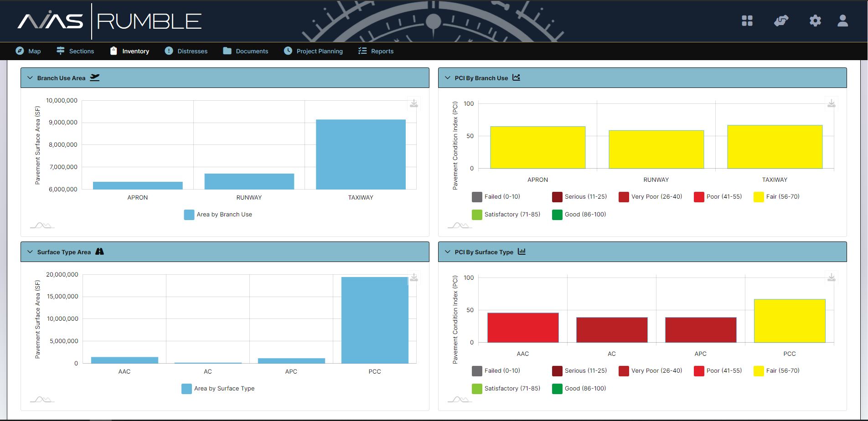Open the apps grid icon in header
This screenshot has width=868, height=421.
[747, 21]
